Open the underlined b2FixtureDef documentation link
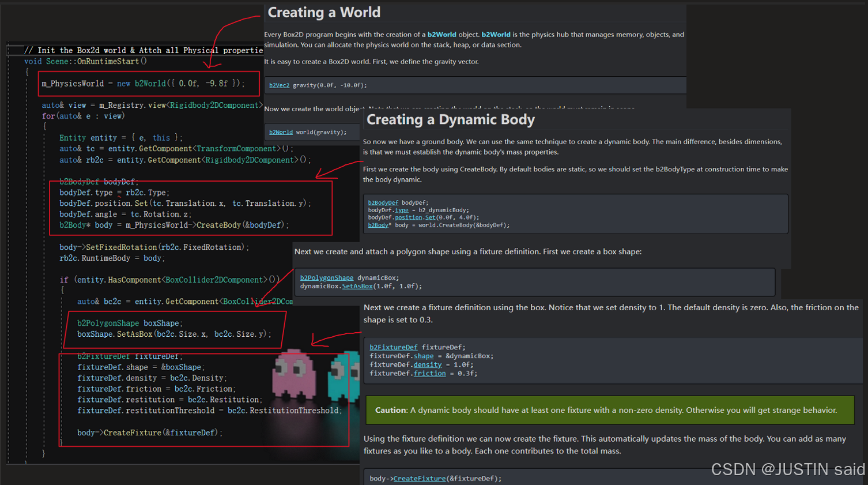This screenshot has width=868, height=485. pyautogui.click(x=393, y=347)
